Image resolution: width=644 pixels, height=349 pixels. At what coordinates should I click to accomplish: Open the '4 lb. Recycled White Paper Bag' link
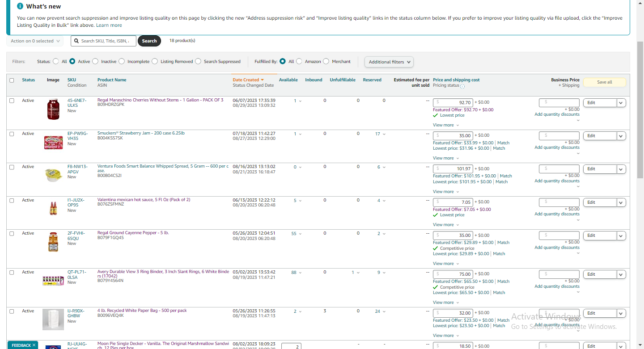tap(142, 311)
